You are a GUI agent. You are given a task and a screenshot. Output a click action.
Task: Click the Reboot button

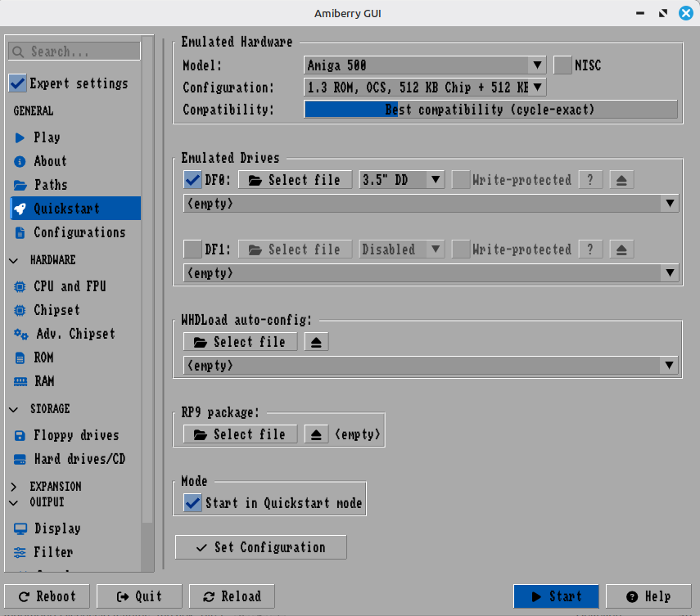point(47,596)
